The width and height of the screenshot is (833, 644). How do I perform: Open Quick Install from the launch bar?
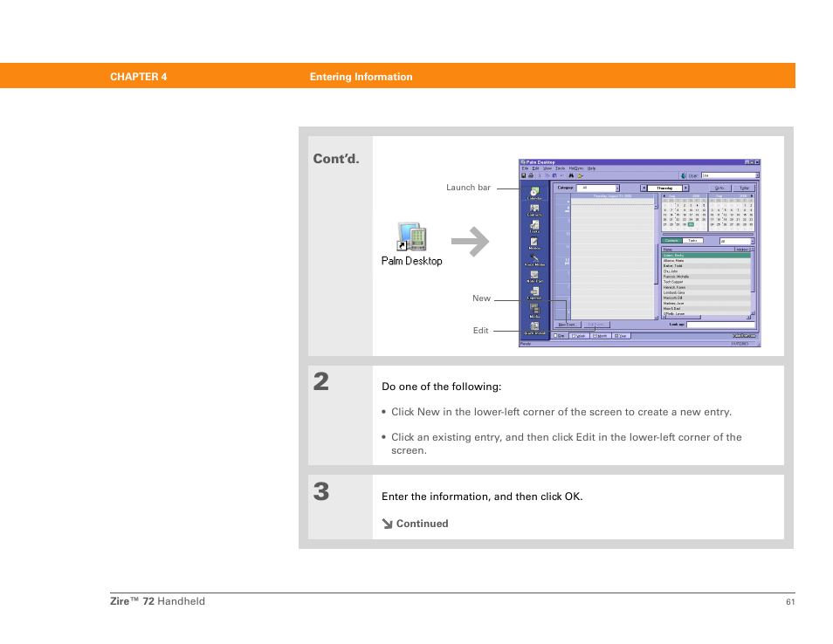[x=534, y=328]
